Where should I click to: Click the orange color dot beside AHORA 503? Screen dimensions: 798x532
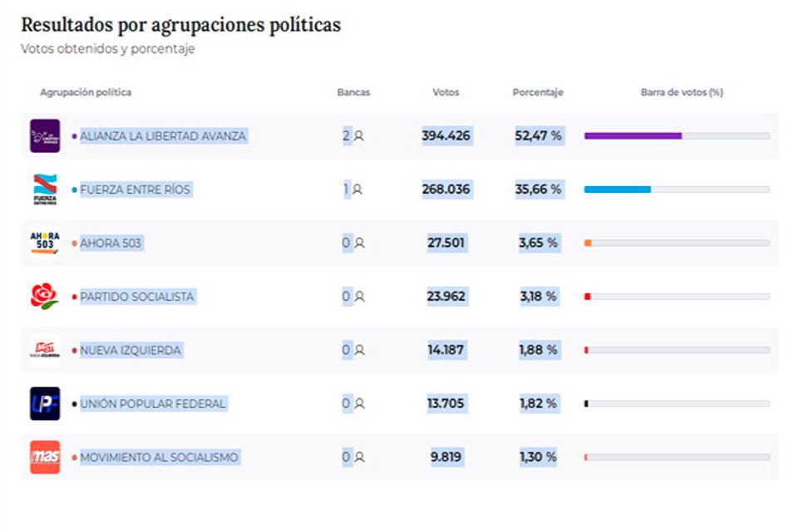point(74,244)
